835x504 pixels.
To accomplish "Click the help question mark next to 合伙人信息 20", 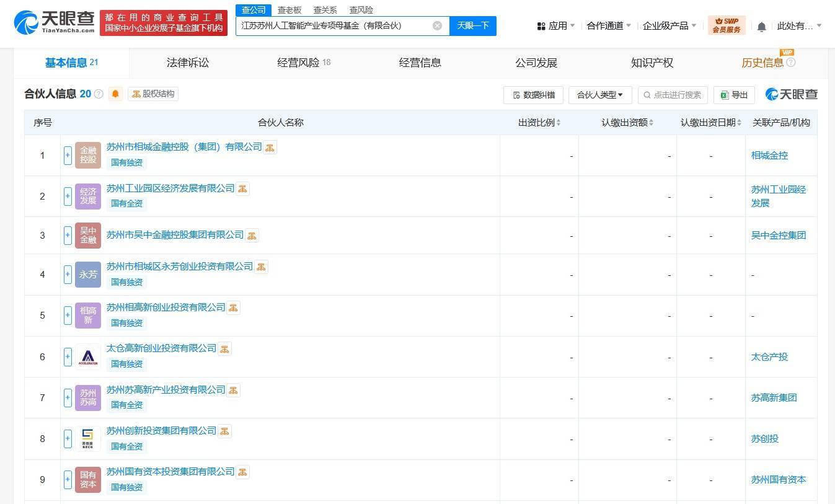I will coord(99,94).
